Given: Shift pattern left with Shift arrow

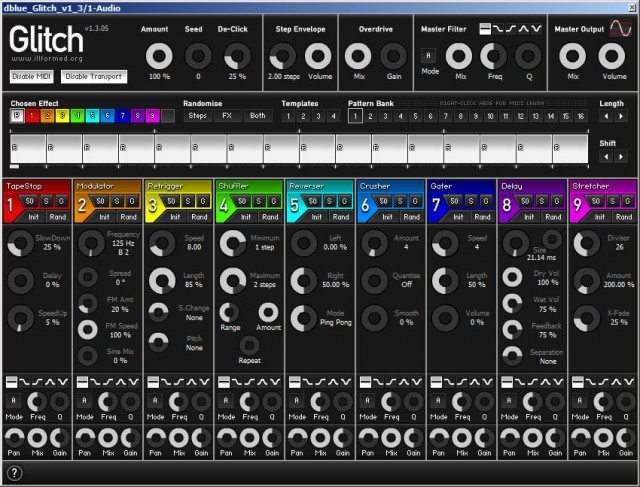Looking at the screenshot, I should tap(606, 156).
